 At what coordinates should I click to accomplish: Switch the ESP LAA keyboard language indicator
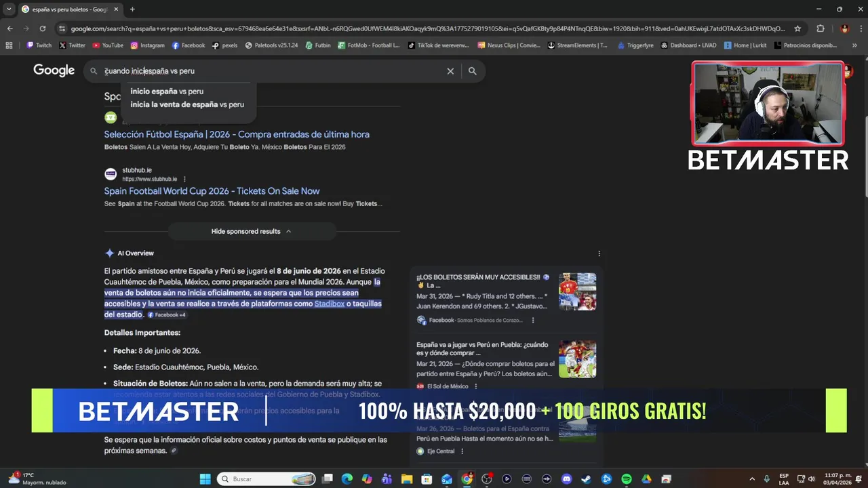point(784,479)
